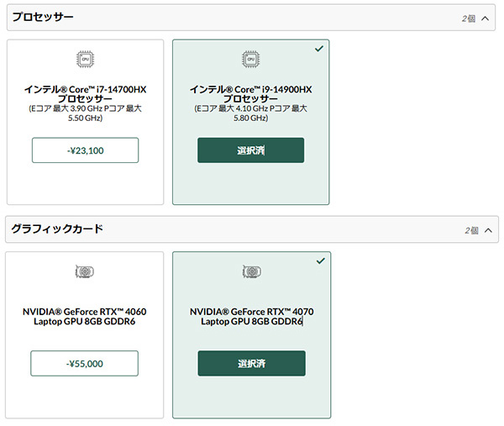The height and width of the screenshot is (426, 504).
Task: Click graphics card icon for RTX 4060
Action: pyautogui.click(x=85, y=271)
